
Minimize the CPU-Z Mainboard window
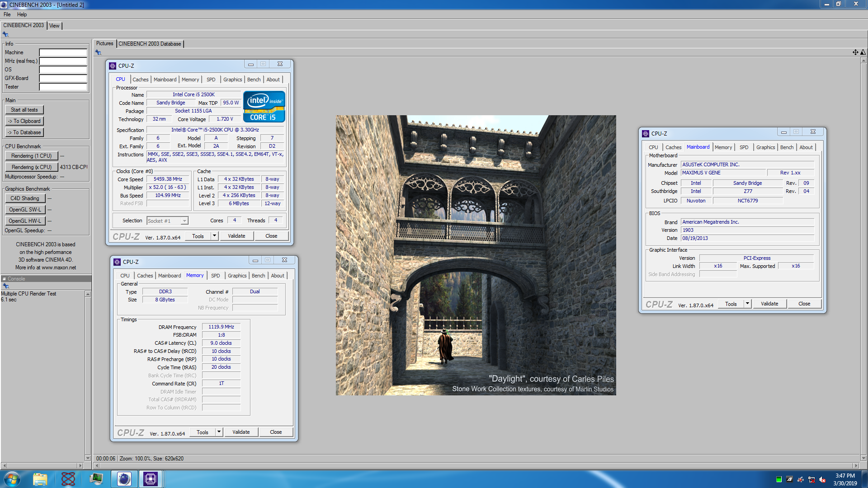784,132
